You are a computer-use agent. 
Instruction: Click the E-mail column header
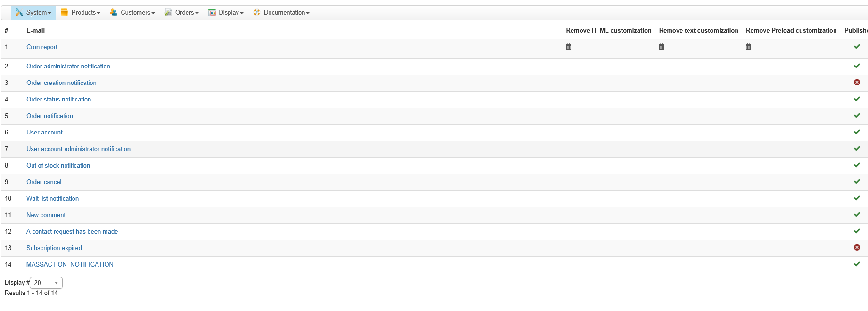click(35, 31)
